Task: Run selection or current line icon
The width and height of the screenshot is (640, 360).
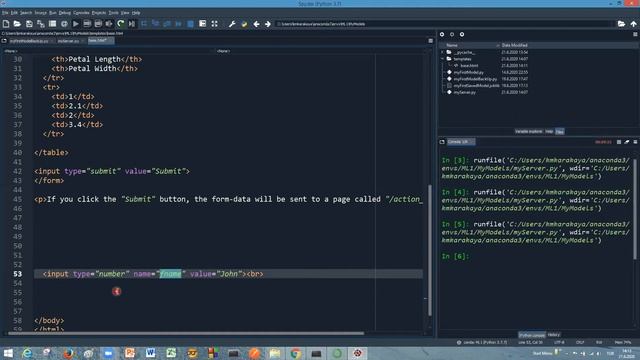Action: click(x=109, y=24)
